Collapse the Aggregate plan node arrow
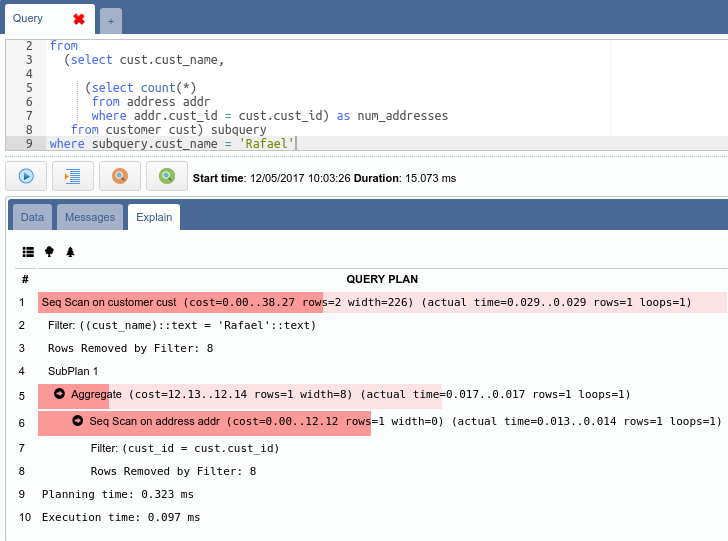728x541 pixels. point(60,395)
